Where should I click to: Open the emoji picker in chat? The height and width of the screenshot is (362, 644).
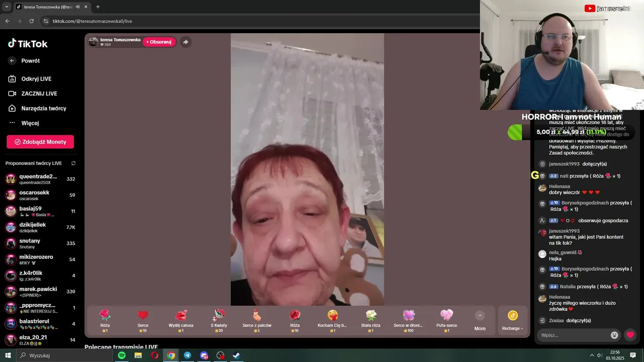(614, 335)
